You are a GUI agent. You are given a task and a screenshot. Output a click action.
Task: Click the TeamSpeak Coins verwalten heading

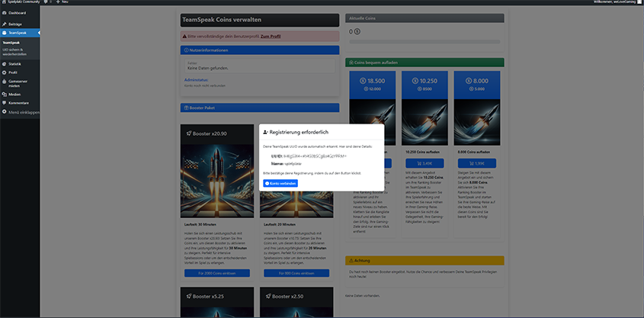pyautogui.click(x=222, y=20)
